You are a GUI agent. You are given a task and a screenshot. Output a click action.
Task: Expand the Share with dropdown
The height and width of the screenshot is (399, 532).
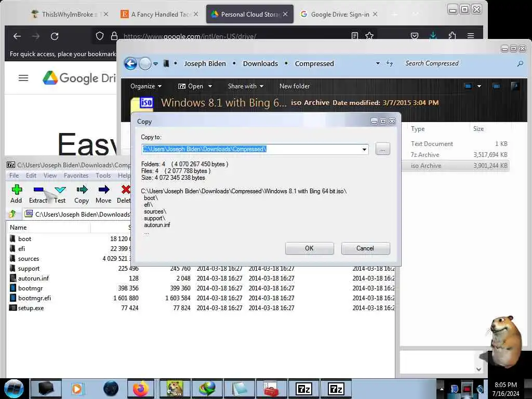pyautogui.click(x=246, y=86)
